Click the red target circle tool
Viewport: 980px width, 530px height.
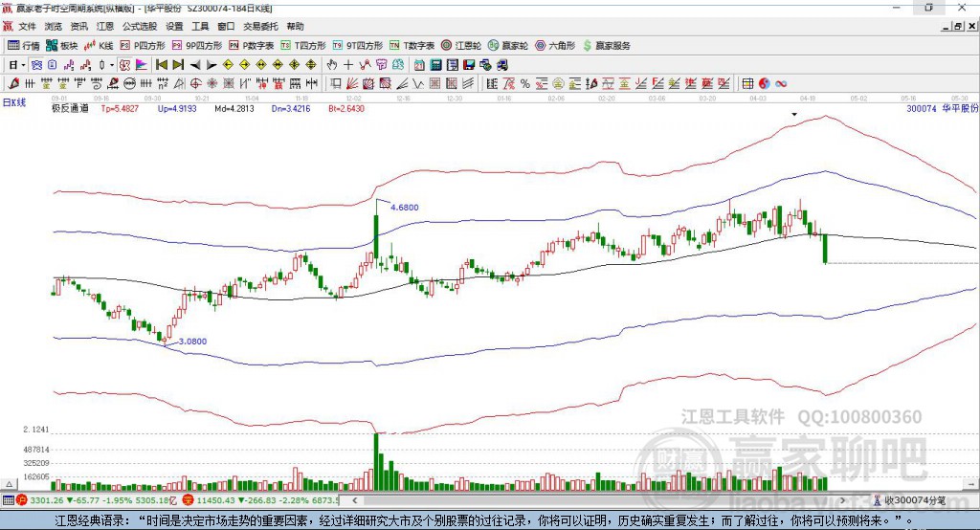tap(195, 84)
